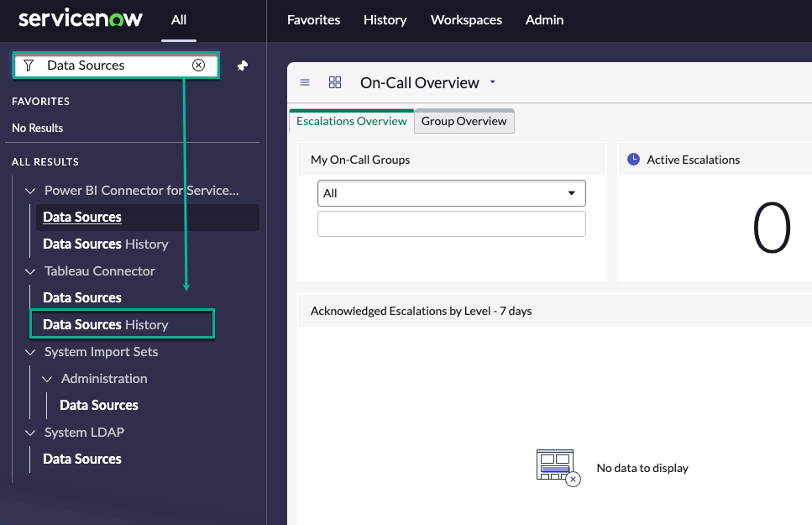812x525 pixels.
Task: Open Data Sources History under Tableau Connector
Action: click(106, 325)
